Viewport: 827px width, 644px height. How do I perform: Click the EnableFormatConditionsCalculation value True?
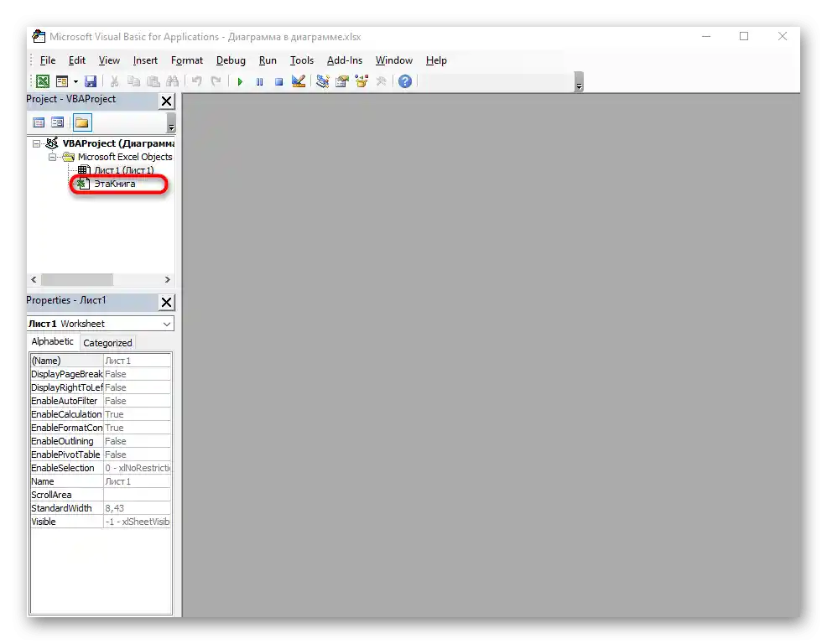click(137, 428)
